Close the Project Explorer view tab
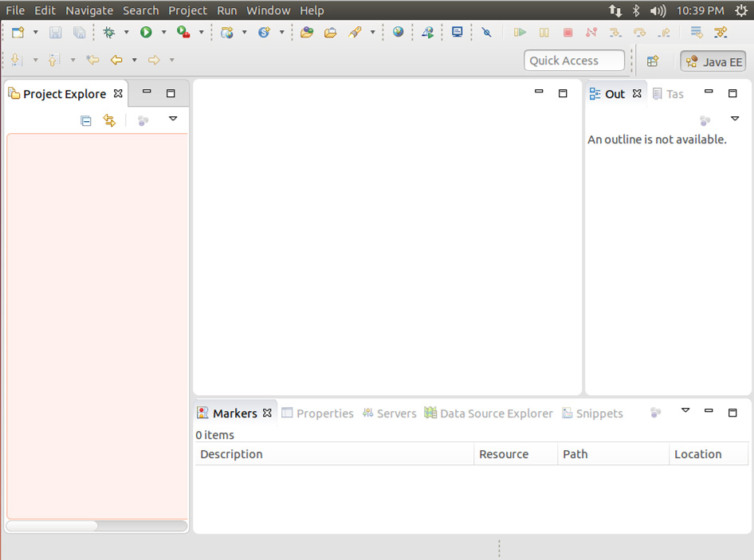754x560 pixels. (118, 93)
